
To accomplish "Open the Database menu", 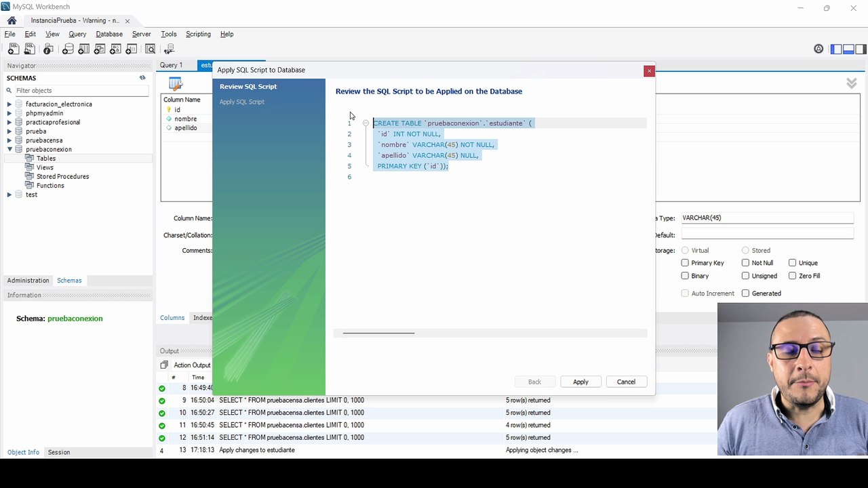I will click(109, 34).
